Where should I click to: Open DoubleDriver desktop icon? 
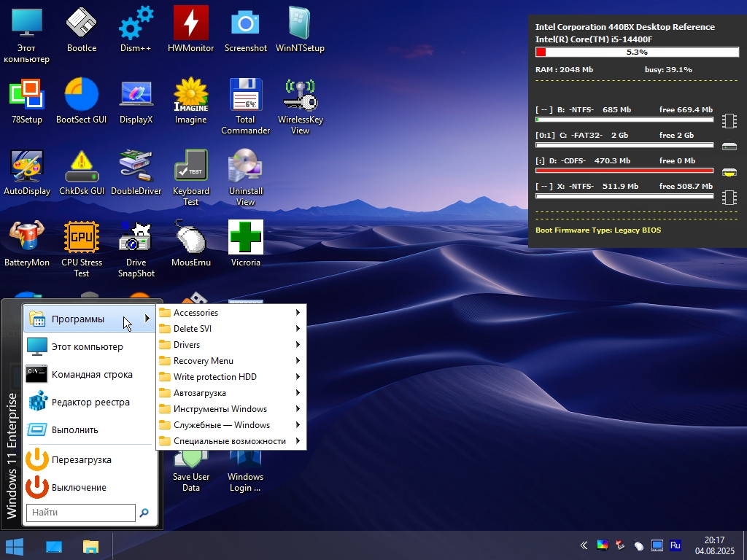(136, 172)
